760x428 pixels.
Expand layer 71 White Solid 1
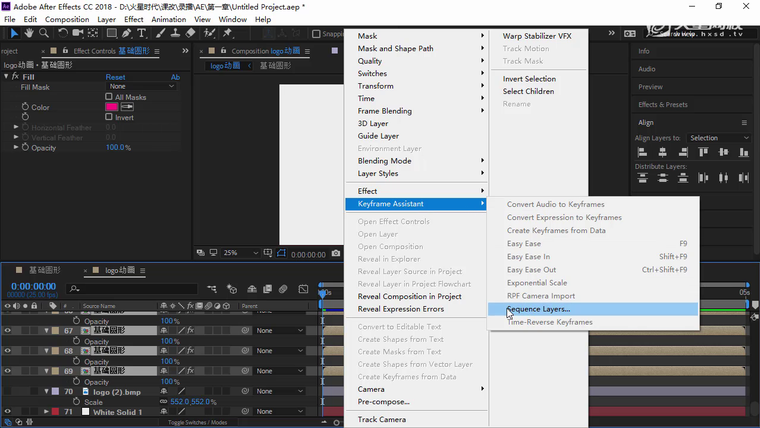45,412
